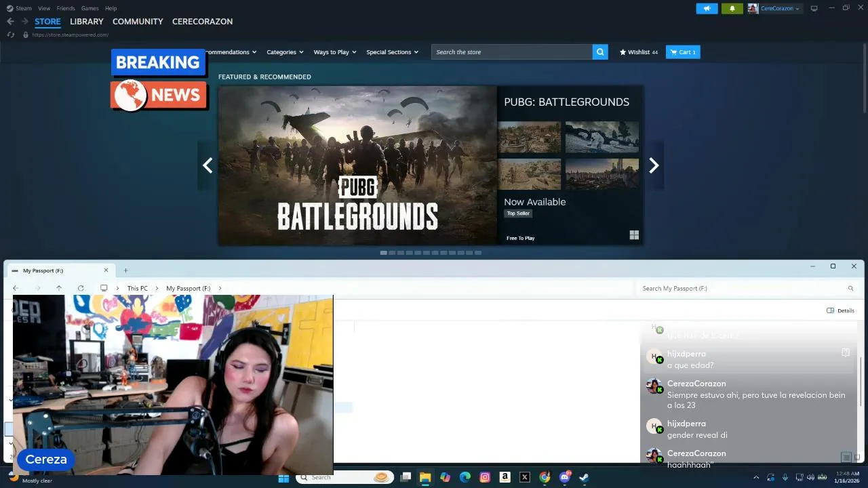This screenshot has width=868, height=488.
Task: Open Discord from taskbar
Action: click(x=564, y=477)
